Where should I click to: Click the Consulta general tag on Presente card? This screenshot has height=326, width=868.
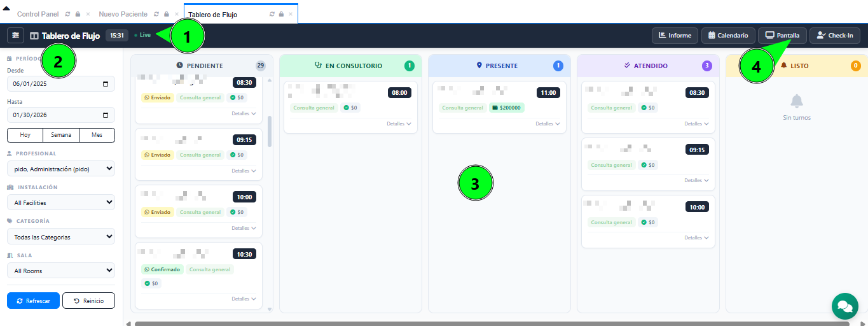coord(462,108)
